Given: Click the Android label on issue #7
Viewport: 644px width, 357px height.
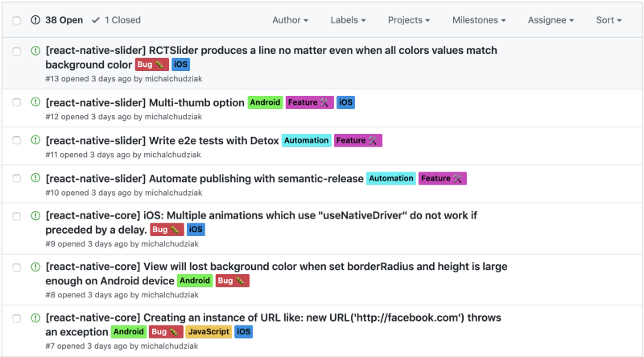Looking at the screenshot, I should tap(129, 331).
